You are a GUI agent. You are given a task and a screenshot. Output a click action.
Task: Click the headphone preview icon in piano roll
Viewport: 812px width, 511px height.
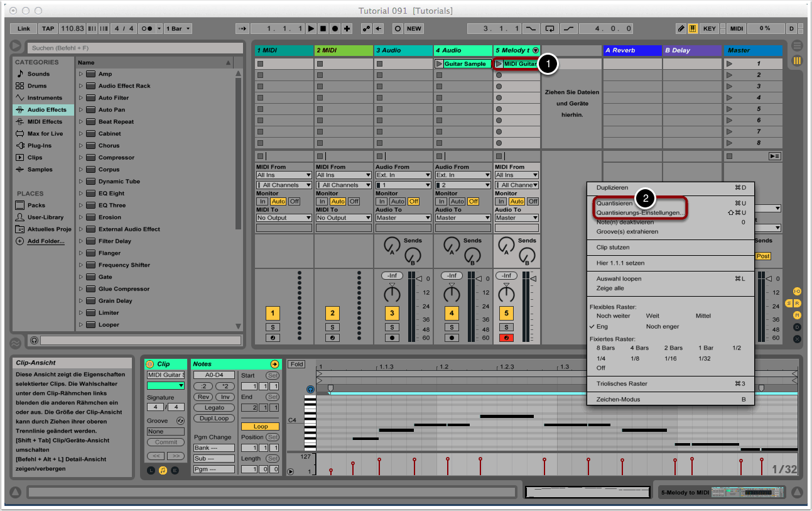coord(310,389)
